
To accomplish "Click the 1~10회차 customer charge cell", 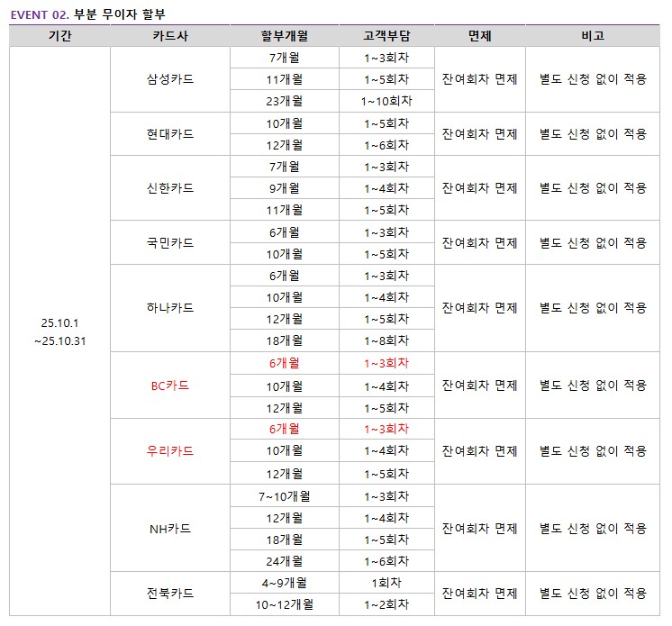I will (386, 101).
